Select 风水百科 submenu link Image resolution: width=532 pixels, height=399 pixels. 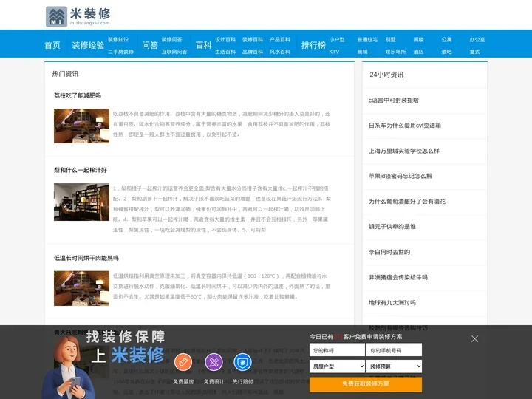tap(280, 52)
